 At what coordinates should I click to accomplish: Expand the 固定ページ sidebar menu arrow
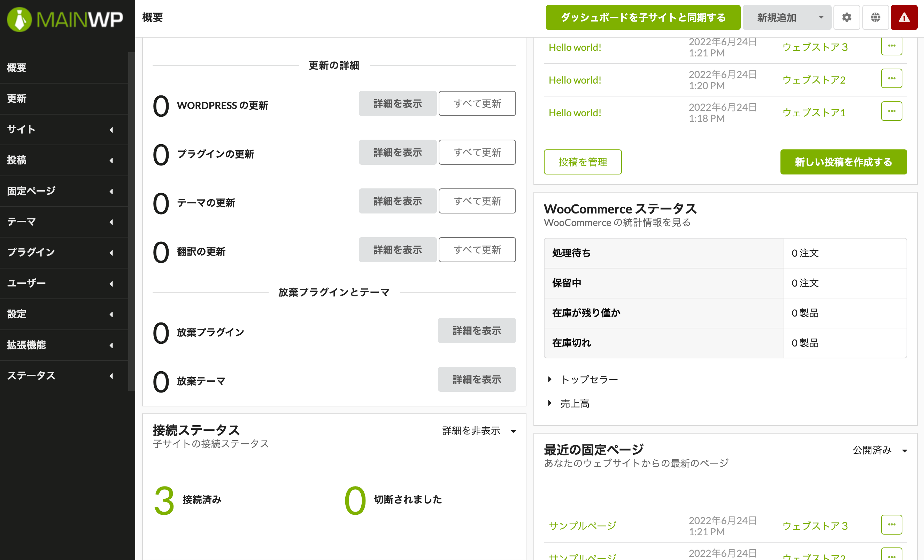pyautogui.click(x=111, y=191)
